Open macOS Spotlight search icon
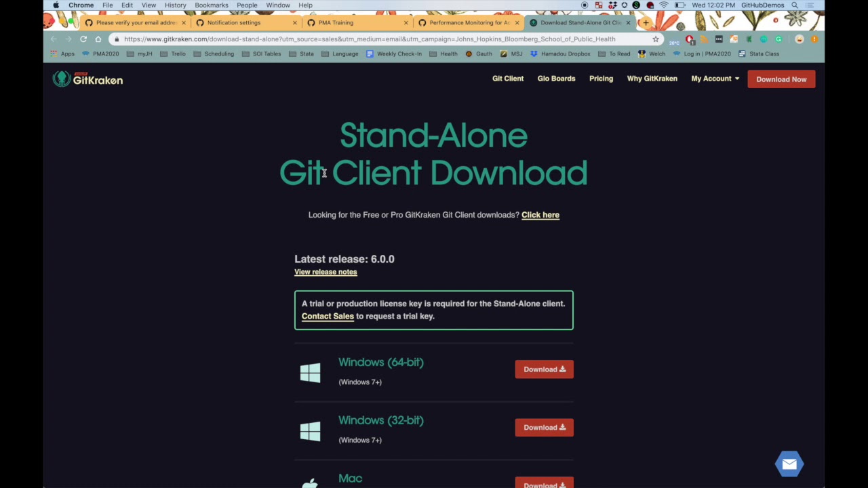This screenshot has width=868, height=488. pos(795,5)
